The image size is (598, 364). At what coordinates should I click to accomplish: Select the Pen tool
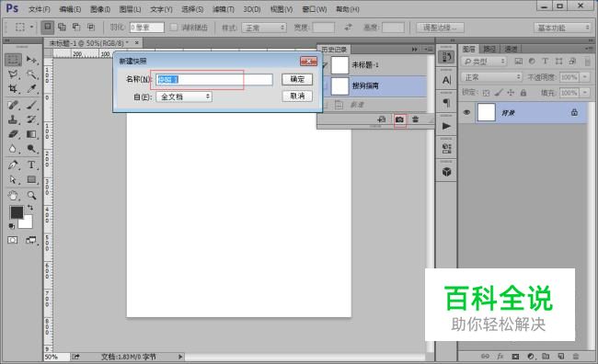pos(13,165)
